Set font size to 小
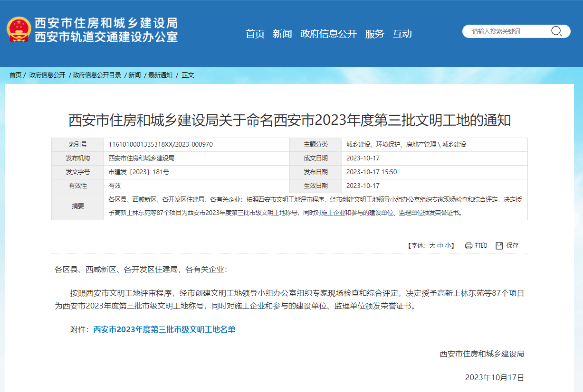The image size is (583, 392). point(448,246)
